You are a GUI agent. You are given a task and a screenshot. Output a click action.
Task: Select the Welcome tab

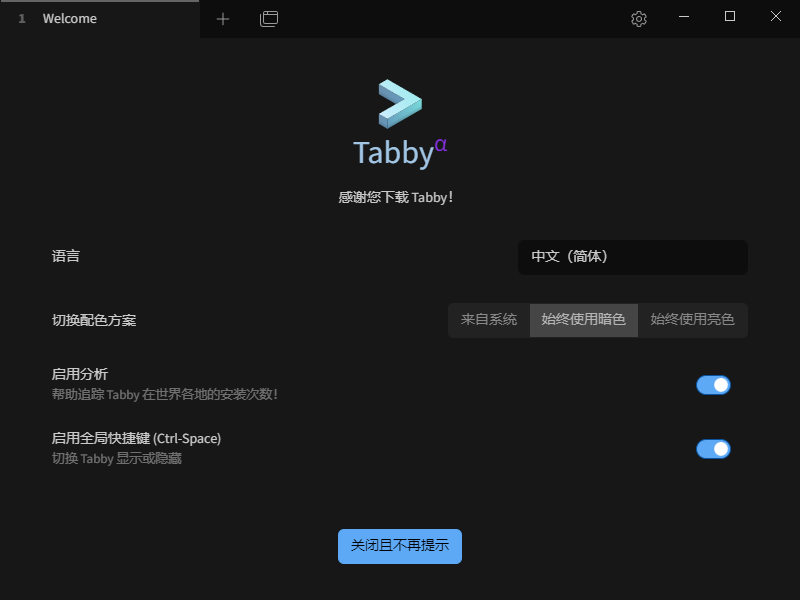point(99,19)
